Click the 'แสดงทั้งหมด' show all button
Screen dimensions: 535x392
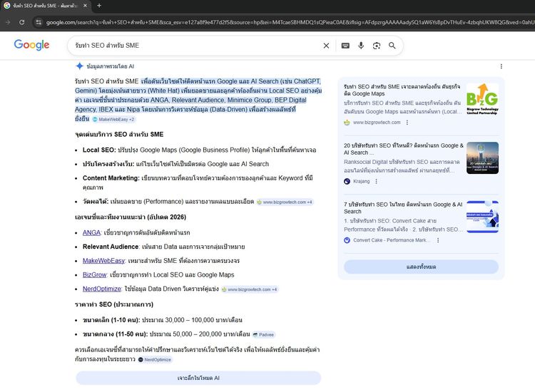tap(421, 267)
